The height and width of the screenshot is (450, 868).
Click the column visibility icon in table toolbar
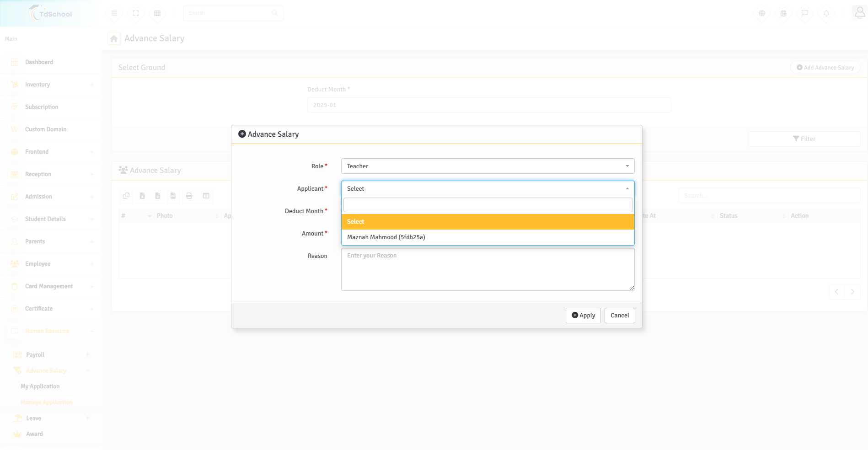[x=206, y=196]
